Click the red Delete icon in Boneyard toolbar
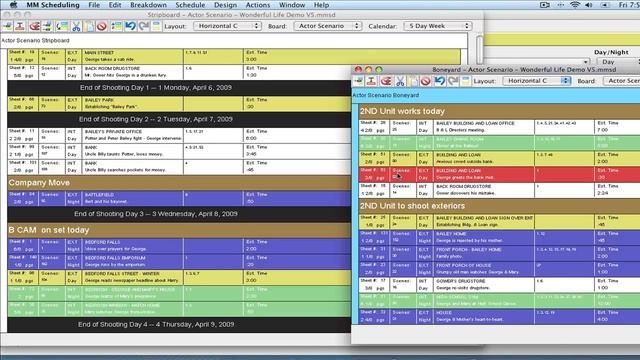 click(x=426, y=81)
